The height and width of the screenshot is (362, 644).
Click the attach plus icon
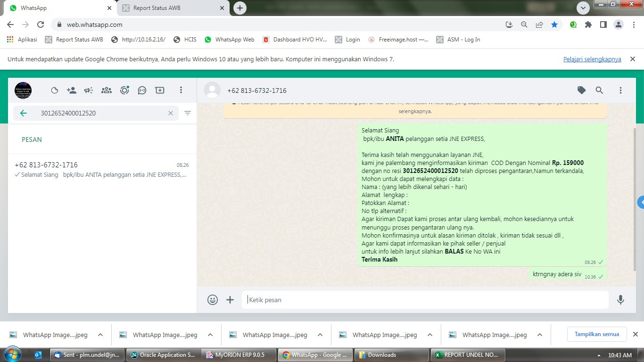(x=230, y=300)
